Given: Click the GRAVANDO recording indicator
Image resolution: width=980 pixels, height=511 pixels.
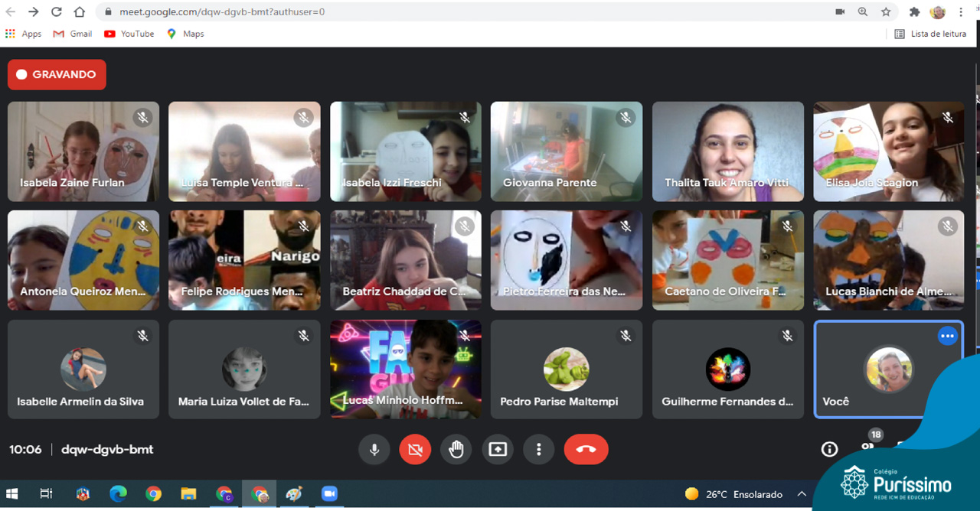Looking at the screenshot, I should (x=57, y=75).
